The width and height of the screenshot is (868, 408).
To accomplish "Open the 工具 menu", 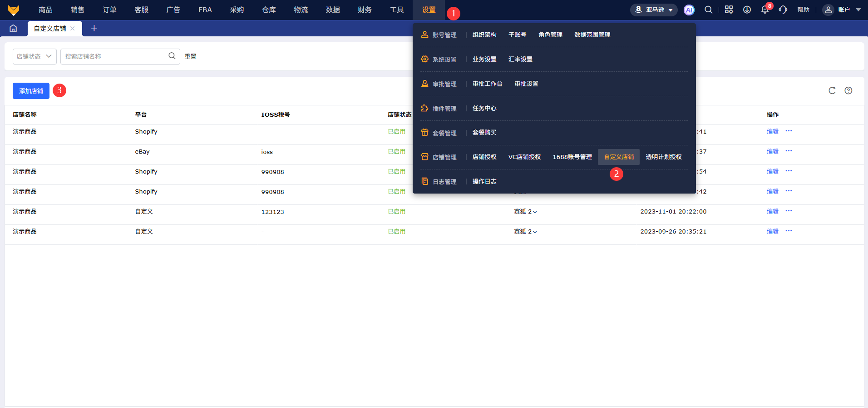I will [x=396, y=10].
